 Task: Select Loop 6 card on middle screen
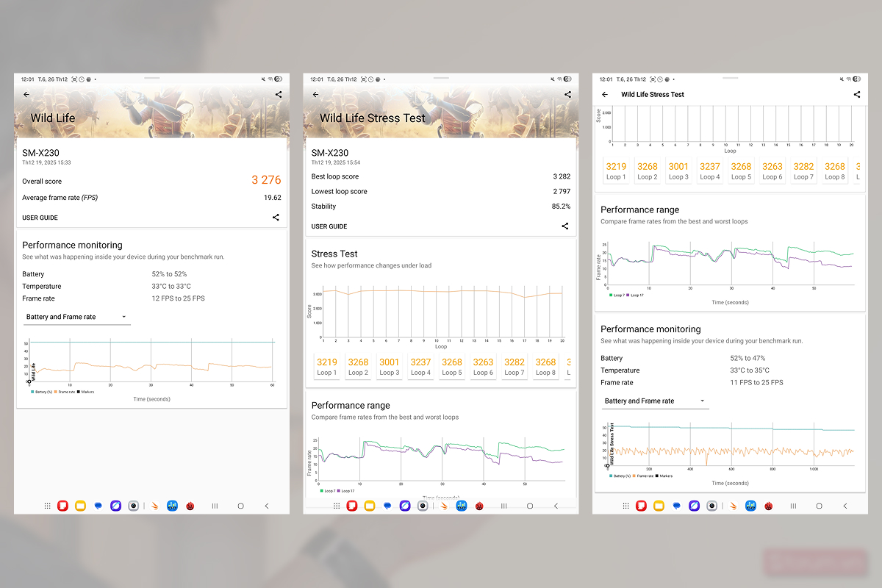tap(483, 367)
